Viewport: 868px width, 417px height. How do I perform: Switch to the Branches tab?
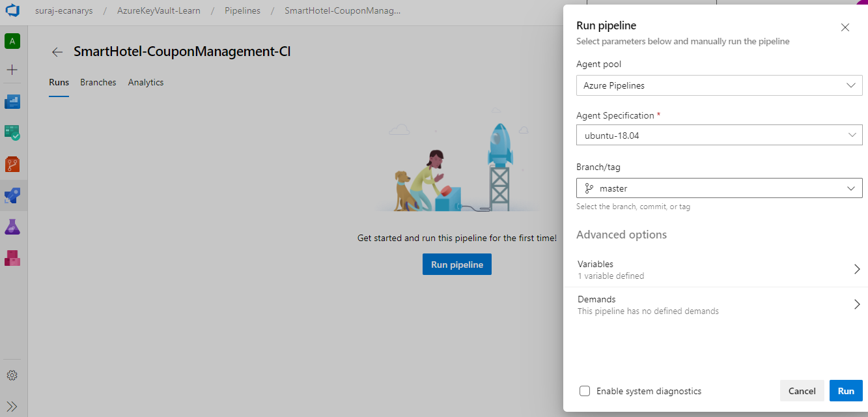[98, 82]
